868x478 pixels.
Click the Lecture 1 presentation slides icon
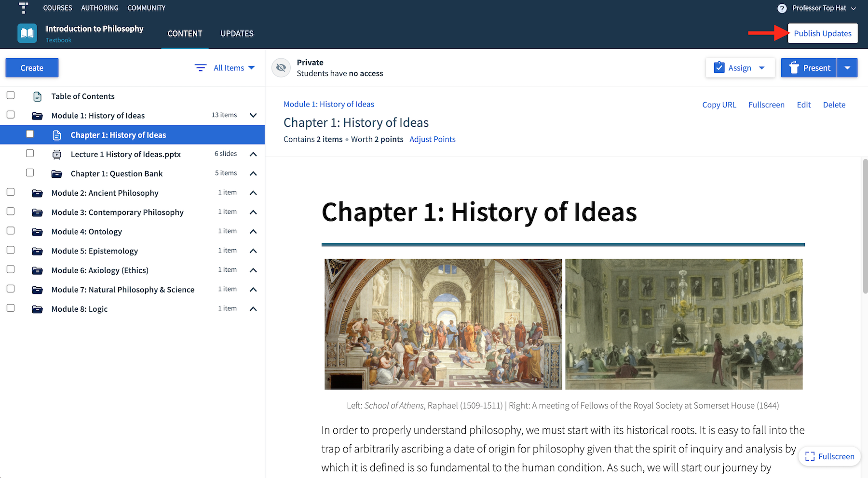[56, 154]
